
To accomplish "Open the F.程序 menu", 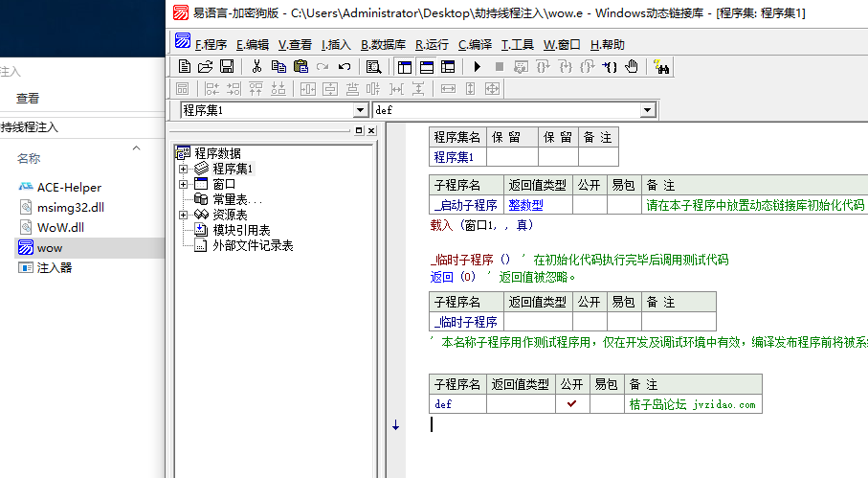I will pos(211,45).
